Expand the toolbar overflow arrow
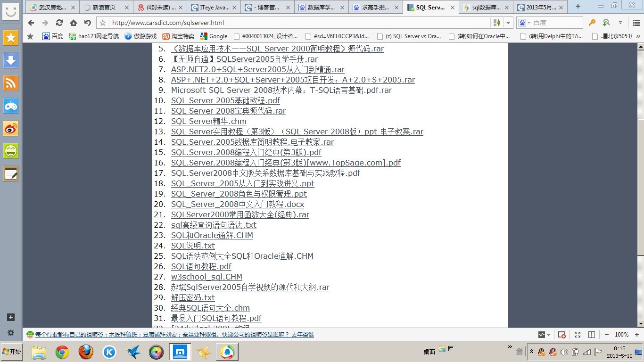Image resolution: width=644 pixels, height=362 pixels. pos(620,23)
